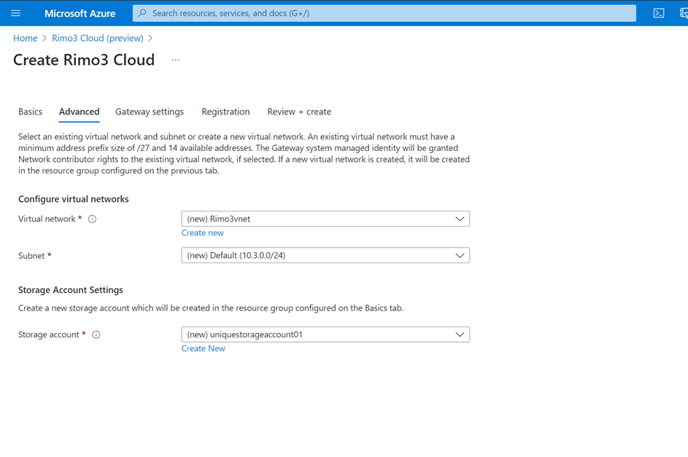Click the Microsoft Azure logo text
The image size is (688, 457).
(x=80, y=14)
